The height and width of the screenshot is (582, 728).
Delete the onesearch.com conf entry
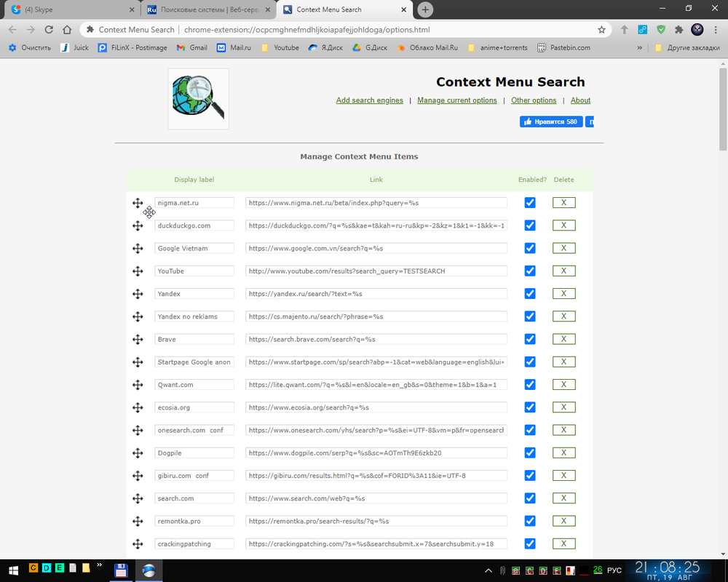(563, 430)
